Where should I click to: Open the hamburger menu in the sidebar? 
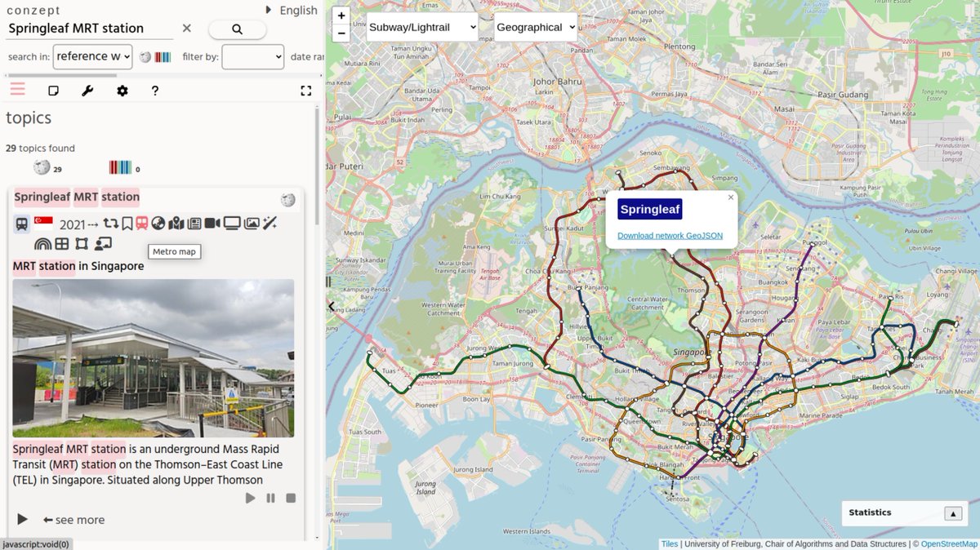18,90
